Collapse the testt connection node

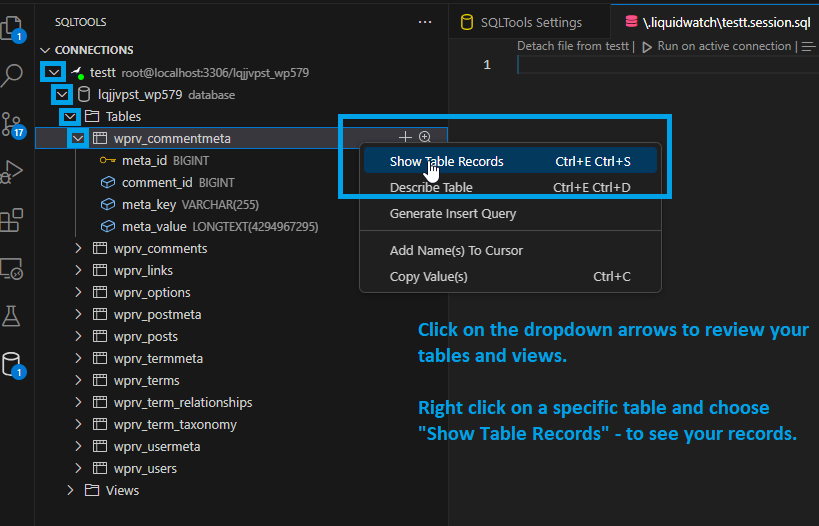click(x=53, y=72)
